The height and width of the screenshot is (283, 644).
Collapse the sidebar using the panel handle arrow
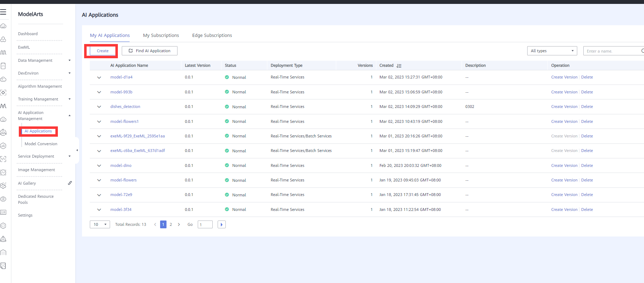pyautogui.click(x=77, y=150)
